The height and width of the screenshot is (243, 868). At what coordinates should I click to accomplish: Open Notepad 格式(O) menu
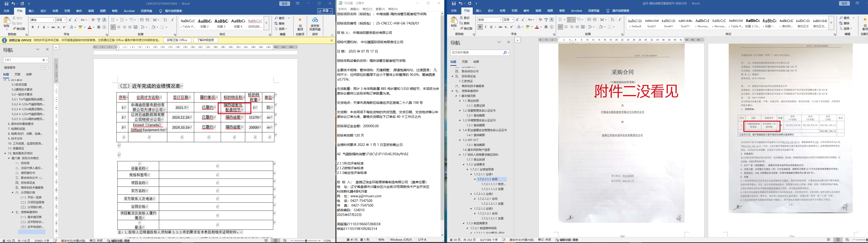pyautogui.click(x=367, y=9)
